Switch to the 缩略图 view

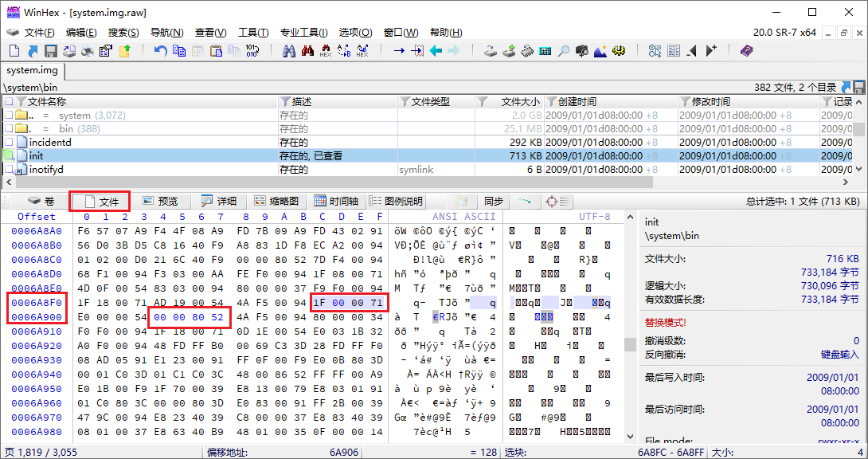point(277,201)
